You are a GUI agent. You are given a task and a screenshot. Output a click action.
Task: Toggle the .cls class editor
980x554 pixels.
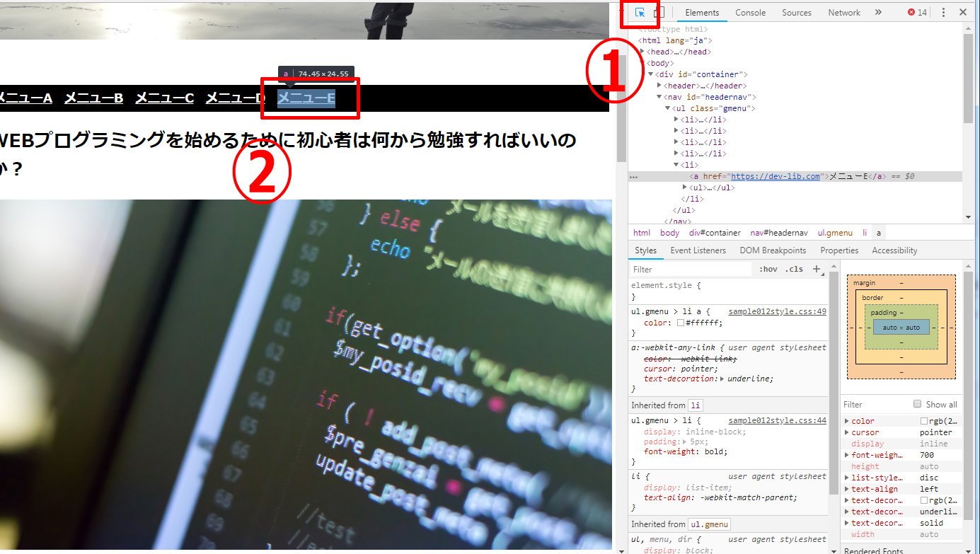(795, 270)
